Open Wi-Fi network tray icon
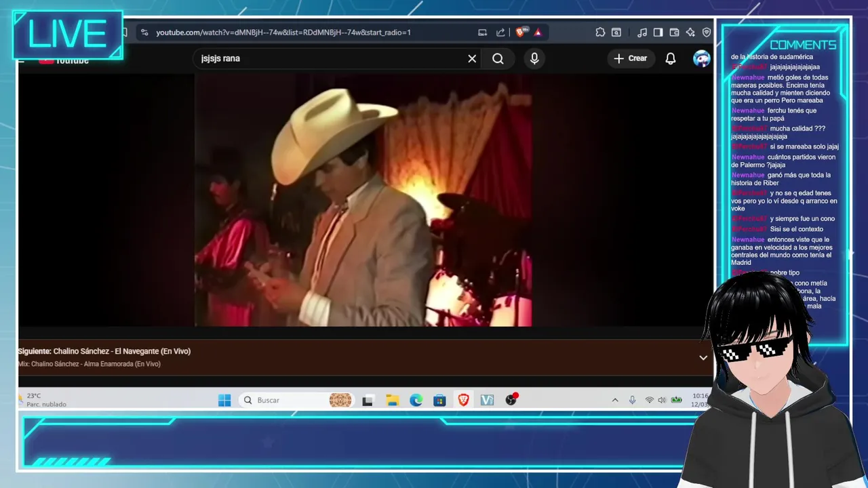The height and width of the screenshot is (488, 868). tap(649, 401)
